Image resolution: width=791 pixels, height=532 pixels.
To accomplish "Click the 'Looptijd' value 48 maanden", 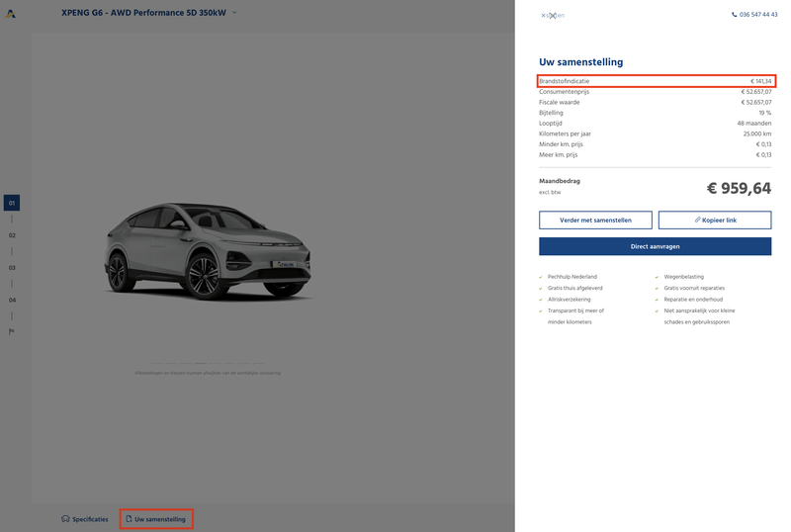I will [754, 124].
